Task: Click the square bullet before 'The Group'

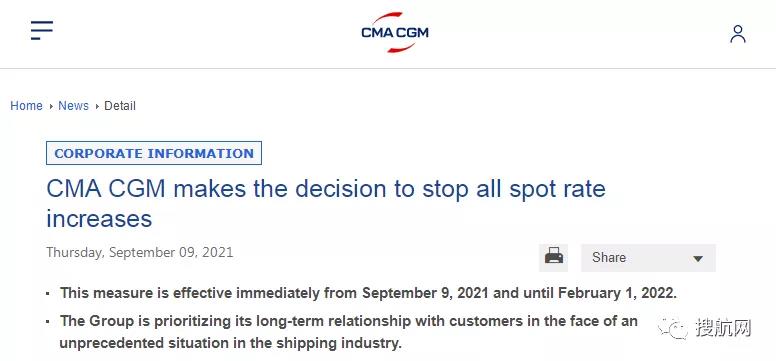Action: (x=48, y=322)
